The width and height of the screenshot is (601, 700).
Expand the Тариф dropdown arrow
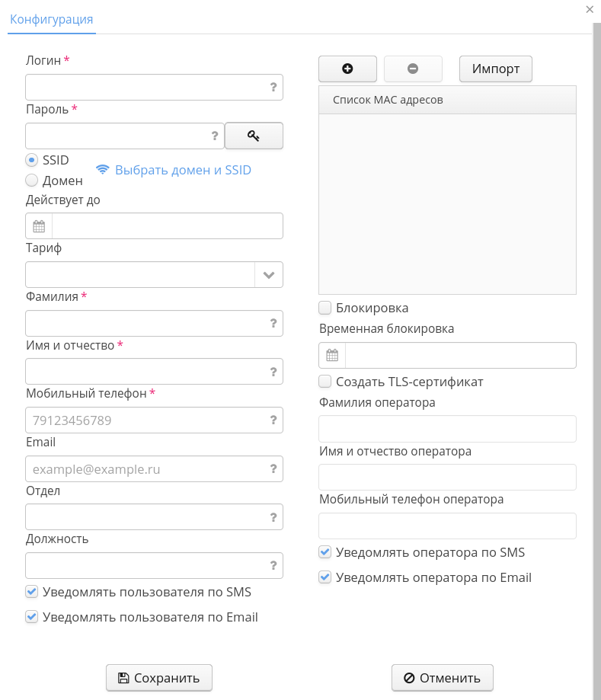(269, 275)
